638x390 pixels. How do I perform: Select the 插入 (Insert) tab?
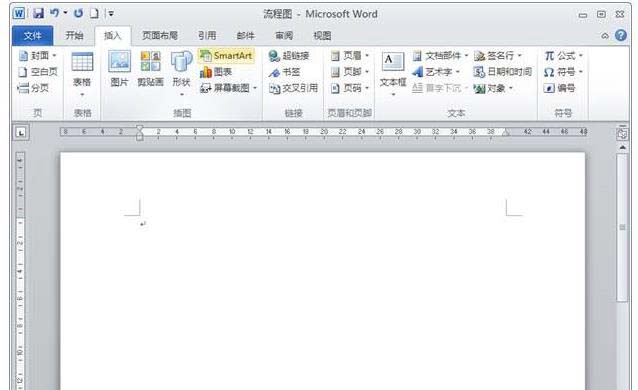113,36
